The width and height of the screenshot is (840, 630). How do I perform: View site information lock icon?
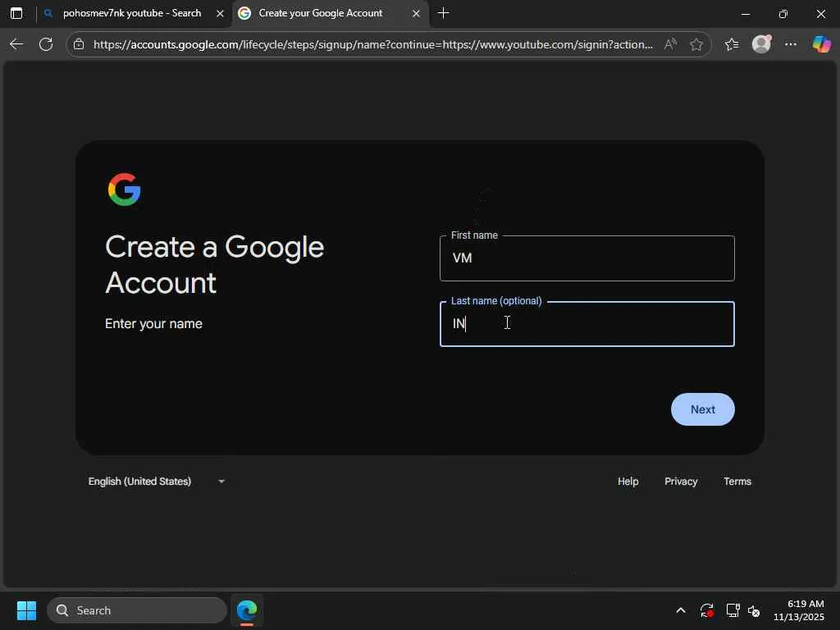(x=79, y=44)
